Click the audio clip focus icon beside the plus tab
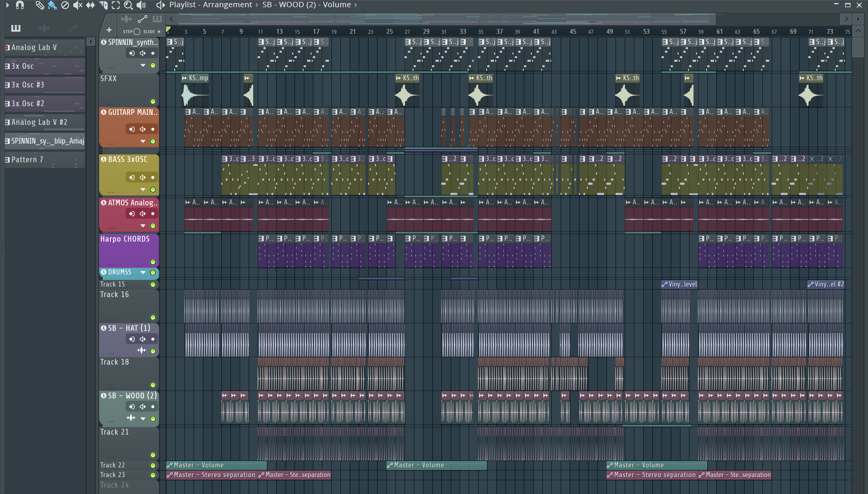 (126, 19)
